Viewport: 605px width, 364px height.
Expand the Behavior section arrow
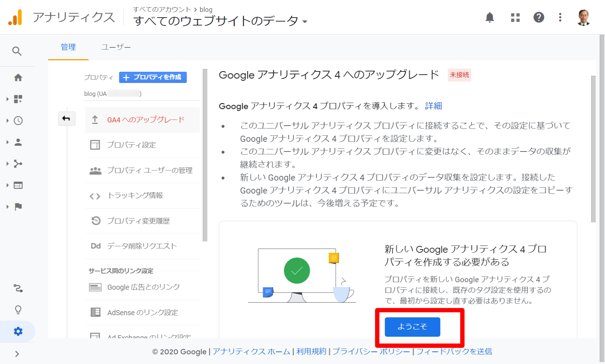[8, 185]
